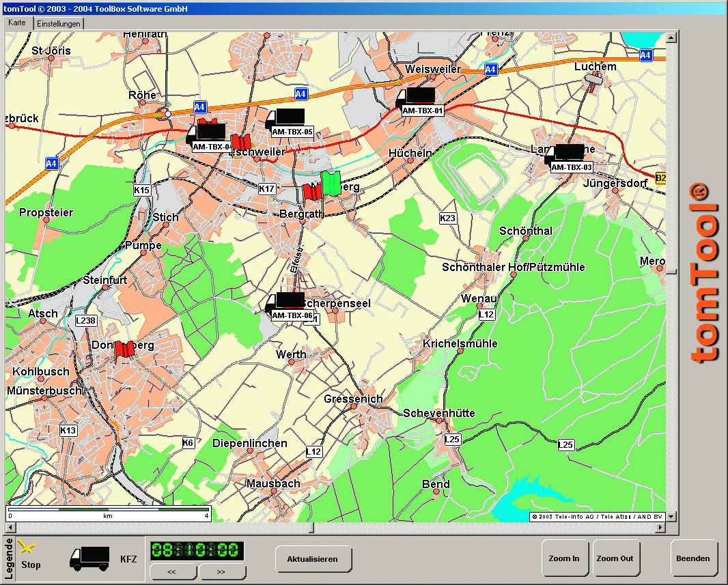Click the L238 road sign on map

pyautogui.click(x=86, y=320)
